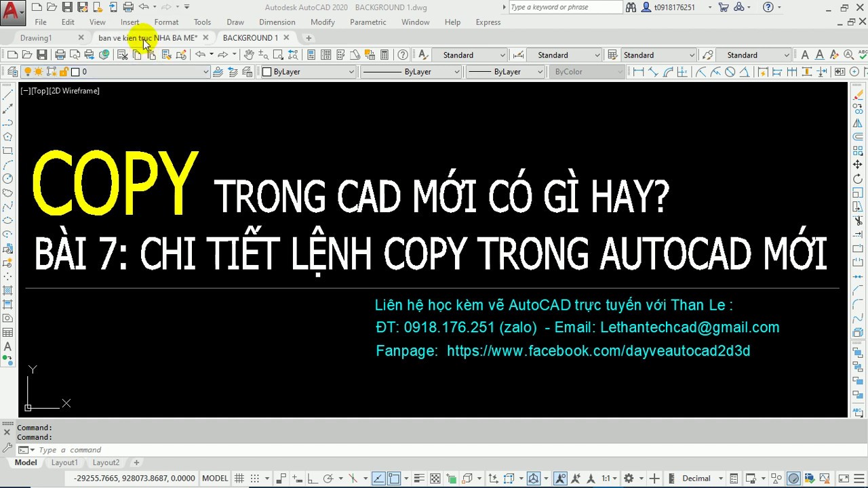Click the keyword search box
This screenshot has width=868, height=488.
click(x=565, y=7)
